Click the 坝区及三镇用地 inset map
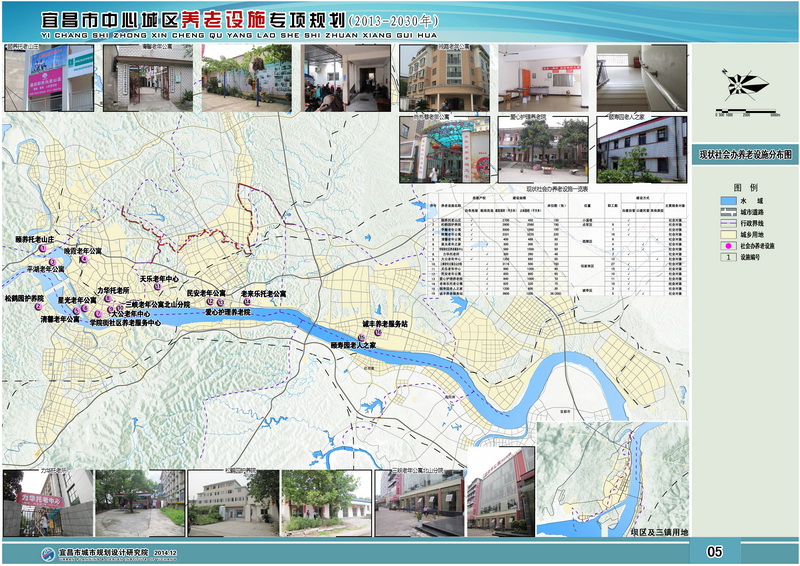The image size is (800, 566). 612,473
